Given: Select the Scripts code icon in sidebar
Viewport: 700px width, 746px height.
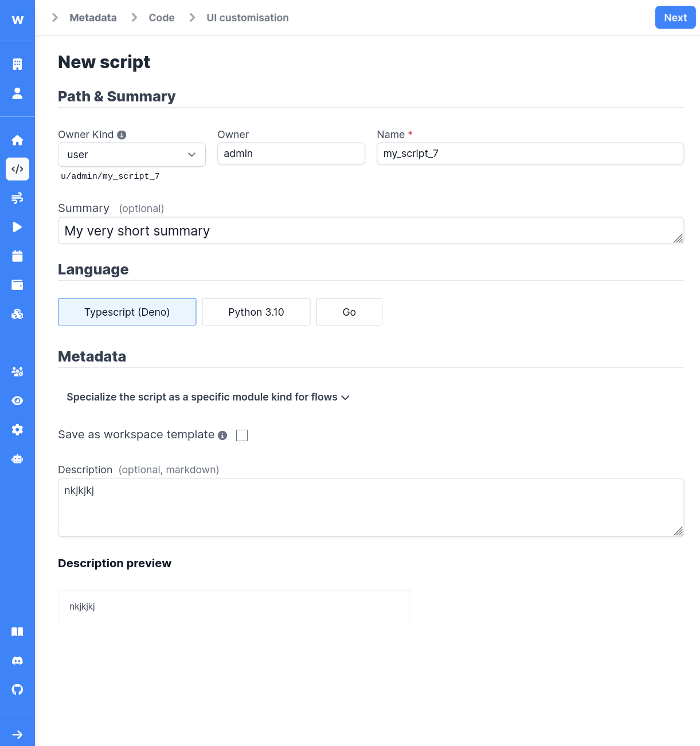Looking at the screenshot, I should 17,169.
